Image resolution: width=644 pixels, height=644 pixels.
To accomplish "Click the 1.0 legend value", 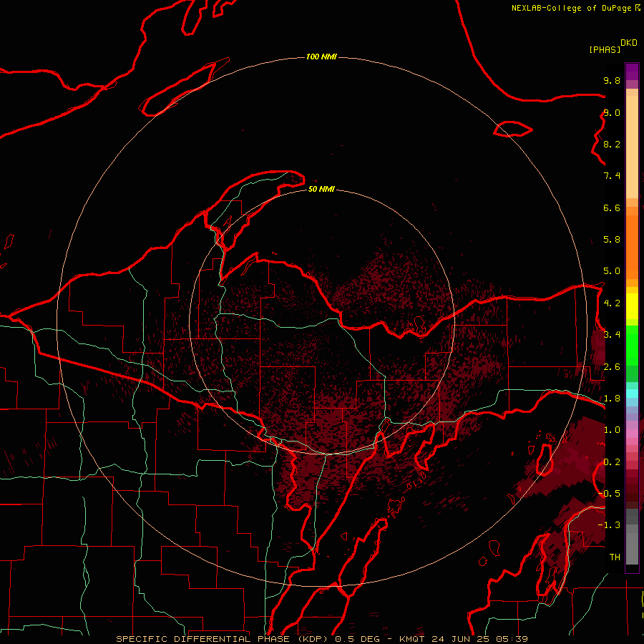I will (612, 430).
